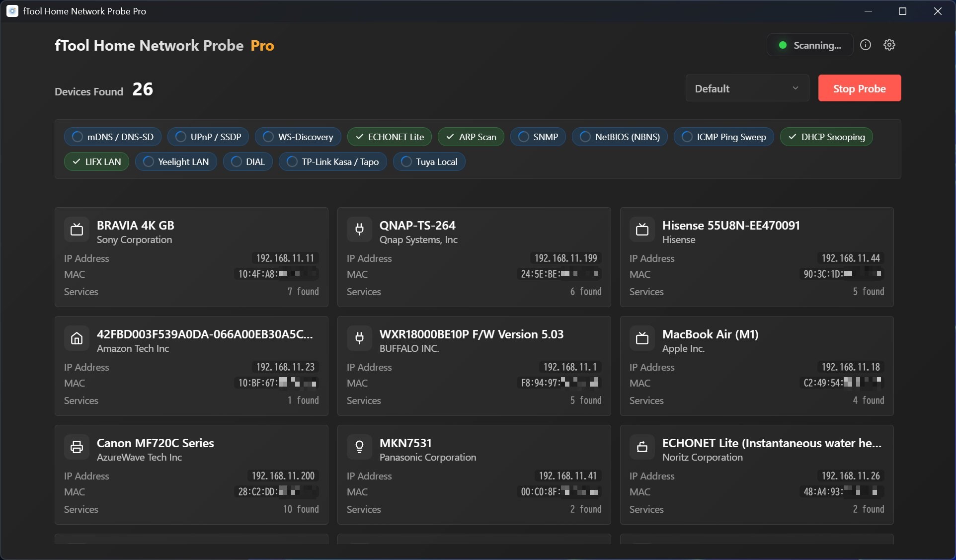This screenshot has height=560, width=956.
Task: Click the laptop icon on the MacBook Air card
Action: point(642,338)
